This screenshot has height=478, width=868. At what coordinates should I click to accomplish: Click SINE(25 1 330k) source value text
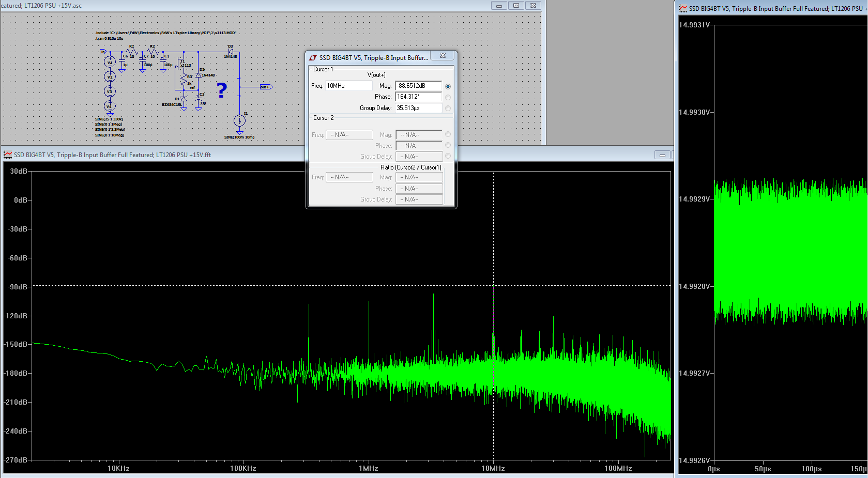[109, 119]
